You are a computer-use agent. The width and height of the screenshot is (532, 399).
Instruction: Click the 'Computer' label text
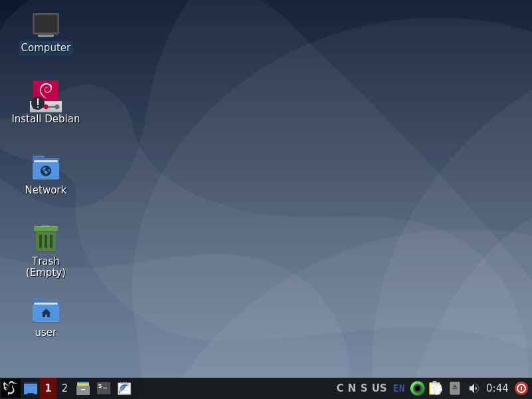pos(46,47)
